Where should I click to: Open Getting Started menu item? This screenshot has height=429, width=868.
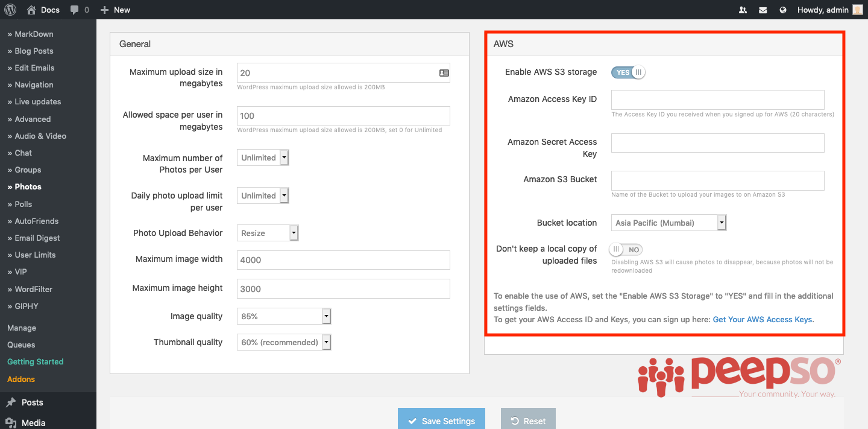click(35, 361)
